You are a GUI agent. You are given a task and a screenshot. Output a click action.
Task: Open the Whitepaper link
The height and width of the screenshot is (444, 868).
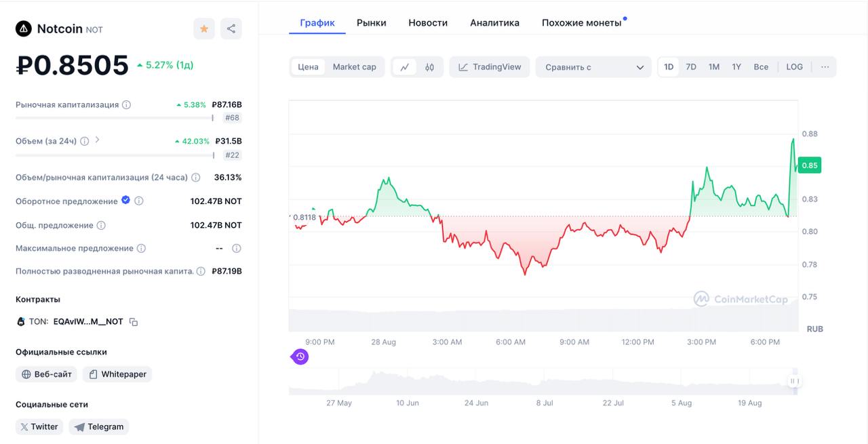117,374
